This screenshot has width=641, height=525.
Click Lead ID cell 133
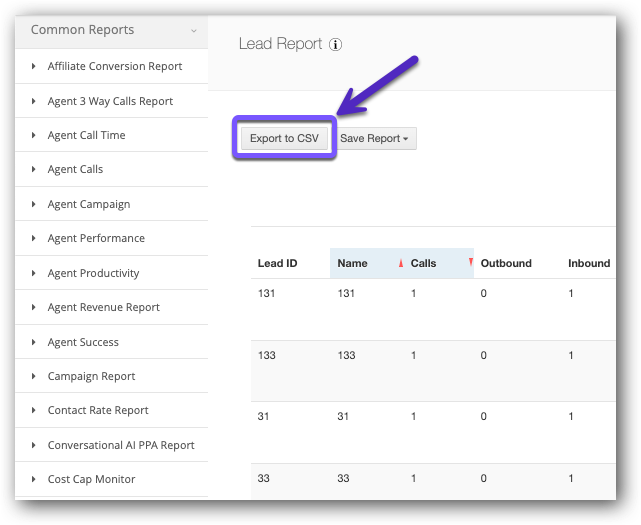tap(267, 355)
